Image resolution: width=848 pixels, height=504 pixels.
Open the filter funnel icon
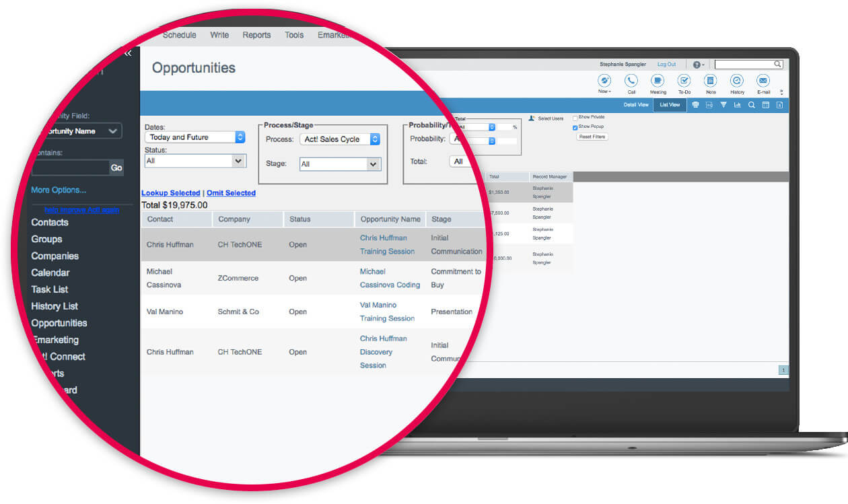click(723, 105)
